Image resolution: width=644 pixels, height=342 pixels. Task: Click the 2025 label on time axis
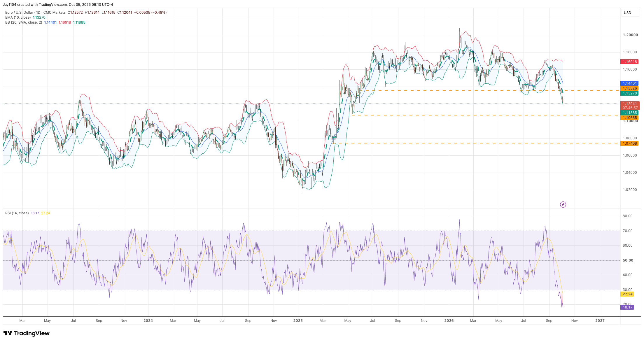(x=298, y=321)
